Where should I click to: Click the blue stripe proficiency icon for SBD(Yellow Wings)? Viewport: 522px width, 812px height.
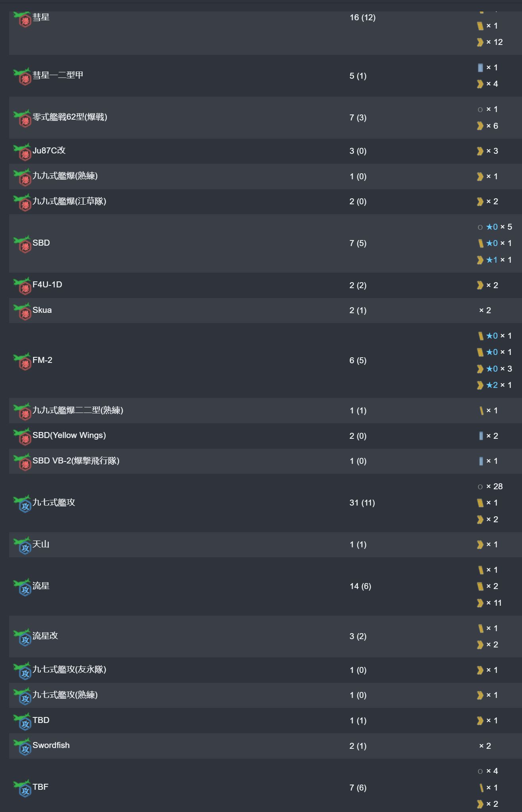481,436
